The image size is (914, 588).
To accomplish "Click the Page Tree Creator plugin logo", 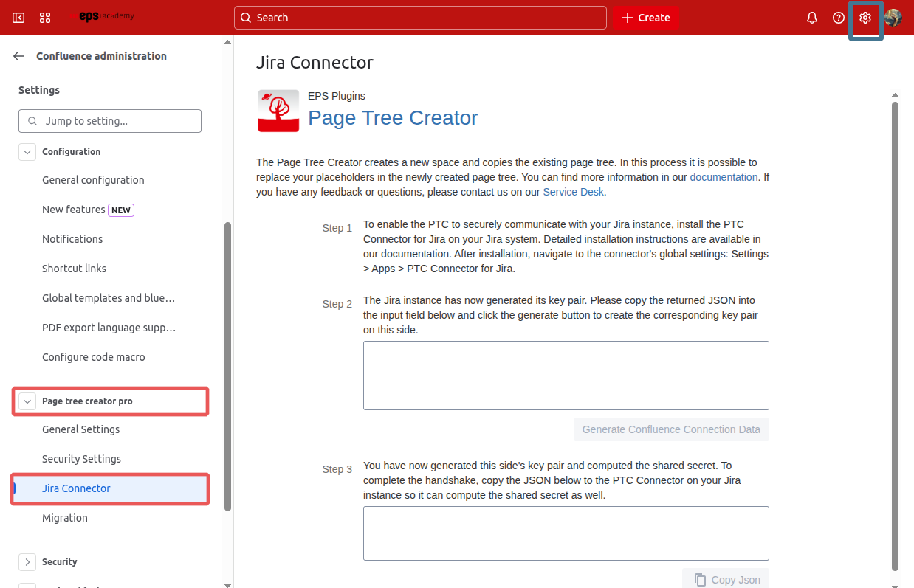I will [x=278, y=111].
